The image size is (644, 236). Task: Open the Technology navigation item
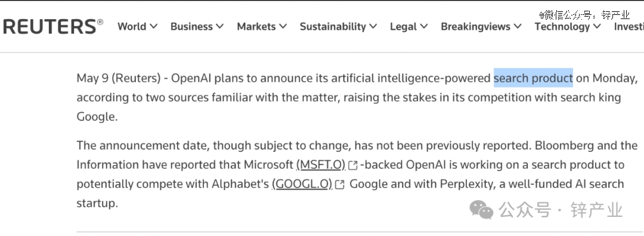[562, 26]
